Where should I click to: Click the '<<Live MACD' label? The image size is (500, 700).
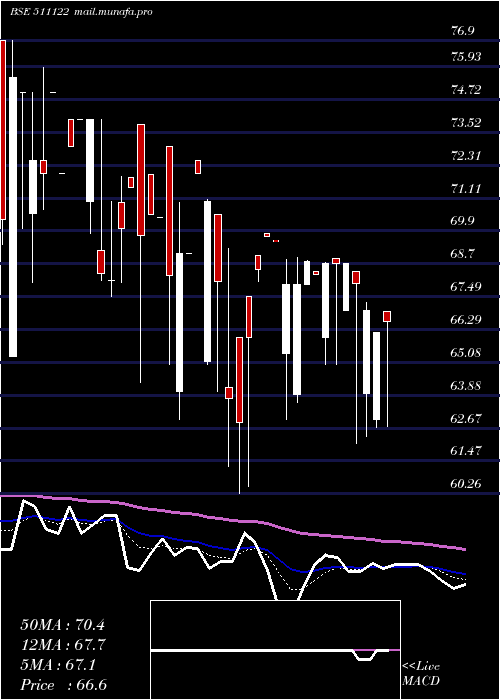tap(421, 674)
